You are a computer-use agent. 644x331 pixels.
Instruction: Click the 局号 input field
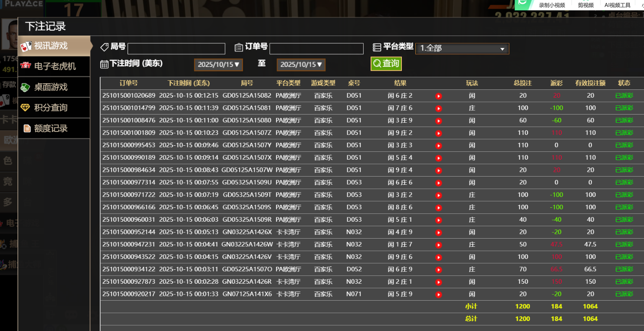pos(176,49)
